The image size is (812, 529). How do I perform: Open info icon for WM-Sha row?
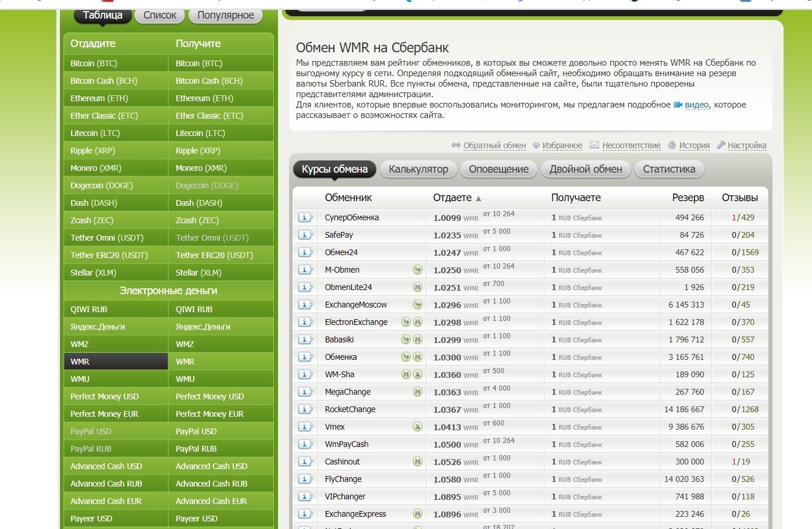pyautogui.click(x=305, y=374)
